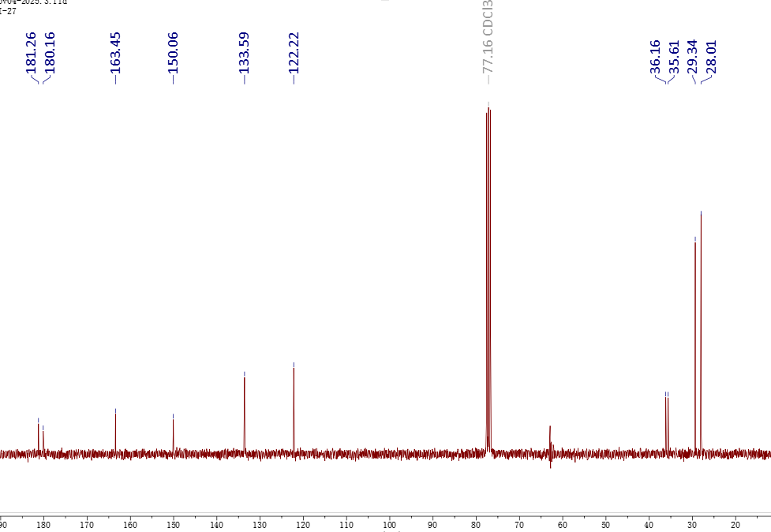This screenshot has width=771, height=532.
Task: Select the 36.16 peak label
Action: tap(657, 57)
